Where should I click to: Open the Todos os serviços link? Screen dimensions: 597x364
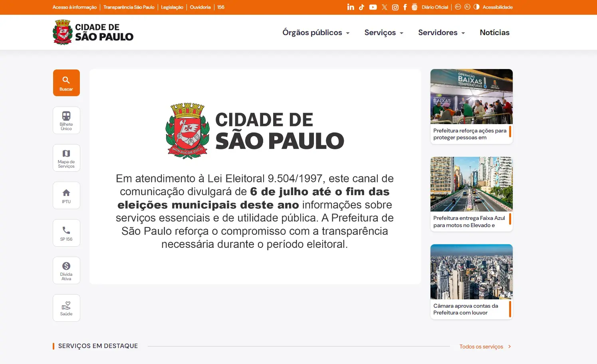tap(481, 346)
